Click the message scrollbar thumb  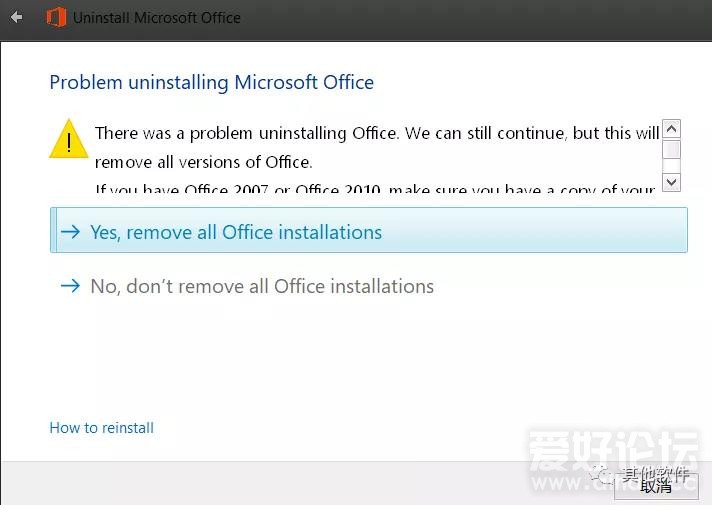coord(671,150)
